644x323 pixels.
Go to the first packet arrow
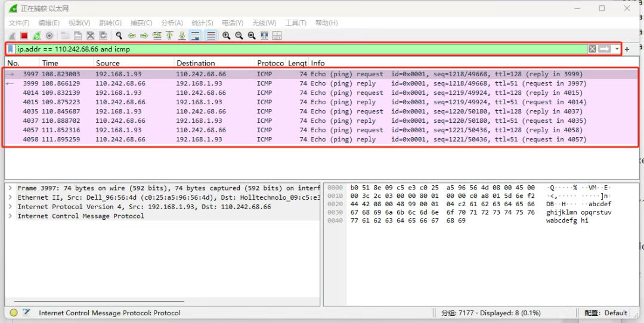tap(170, 36)
